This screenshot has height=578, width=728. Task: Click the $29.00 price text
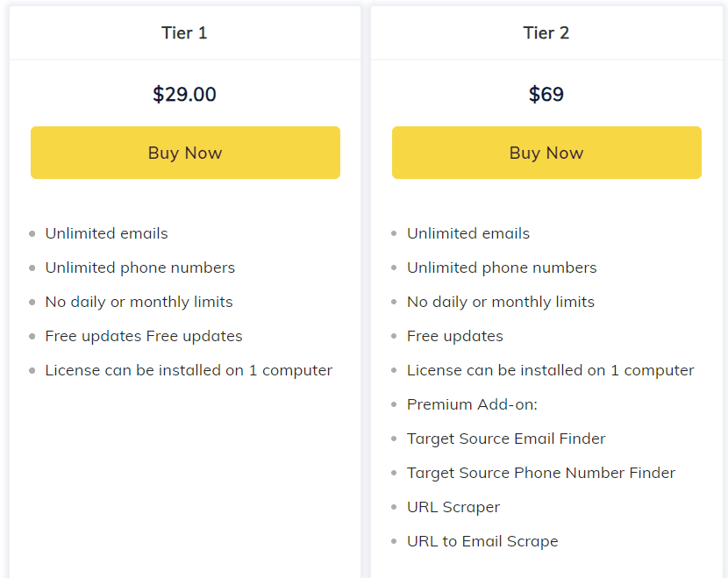point(184,95)
